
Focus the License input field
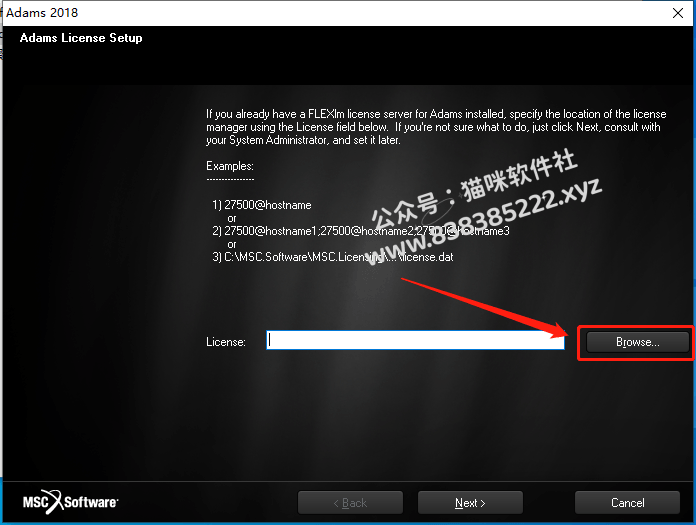[x=415, y=340]
